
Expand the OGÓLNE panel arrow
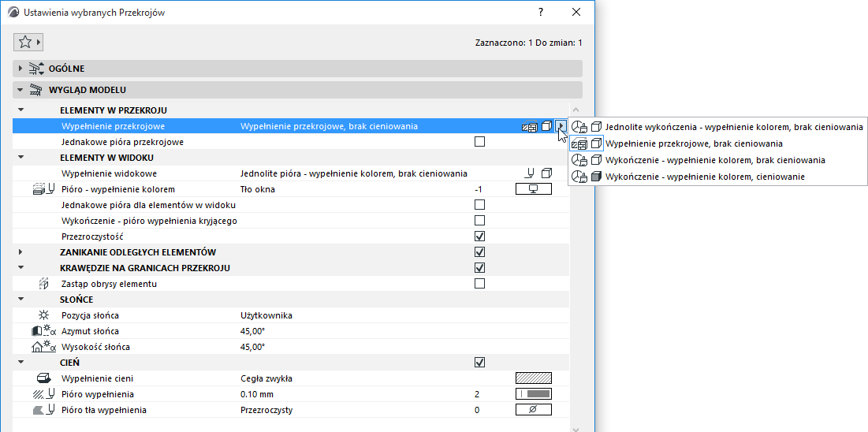pyautogui.click(x=20, y=69)
